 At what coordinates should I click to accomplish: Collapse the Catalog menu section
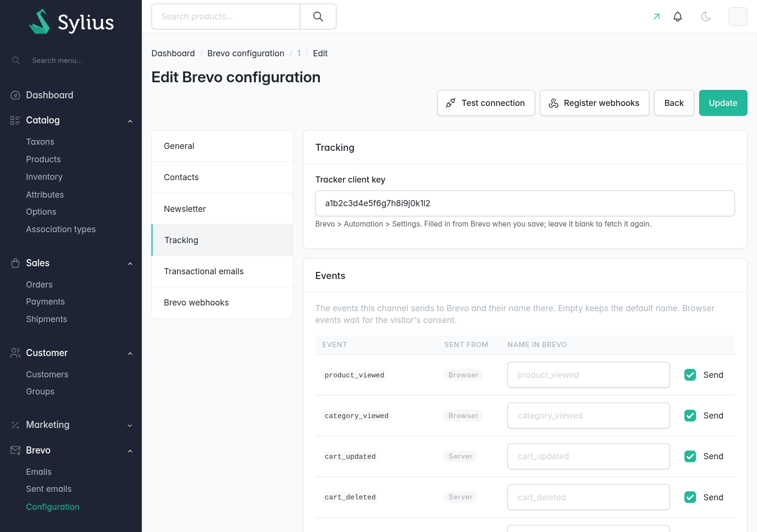click(130, 121)
